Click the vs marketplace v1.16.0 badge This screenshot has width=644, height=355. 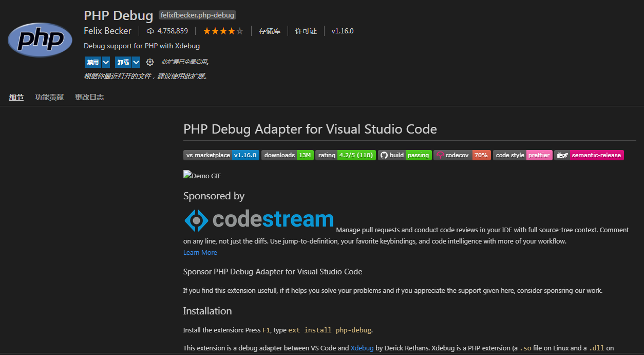tap(221, 155)
